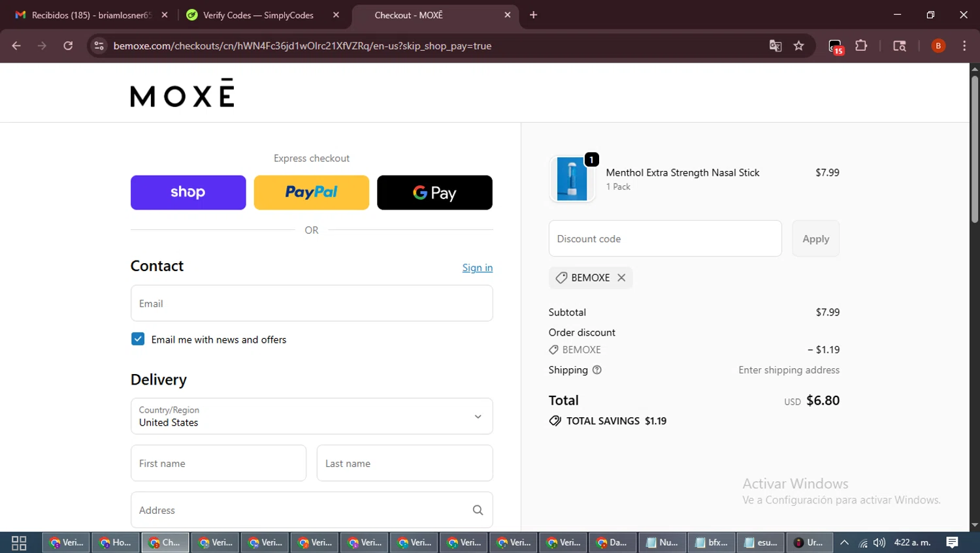Open the 'bfx...' taskbar window
The height and width of the screenshot is (553, 980).
(711, 543)
